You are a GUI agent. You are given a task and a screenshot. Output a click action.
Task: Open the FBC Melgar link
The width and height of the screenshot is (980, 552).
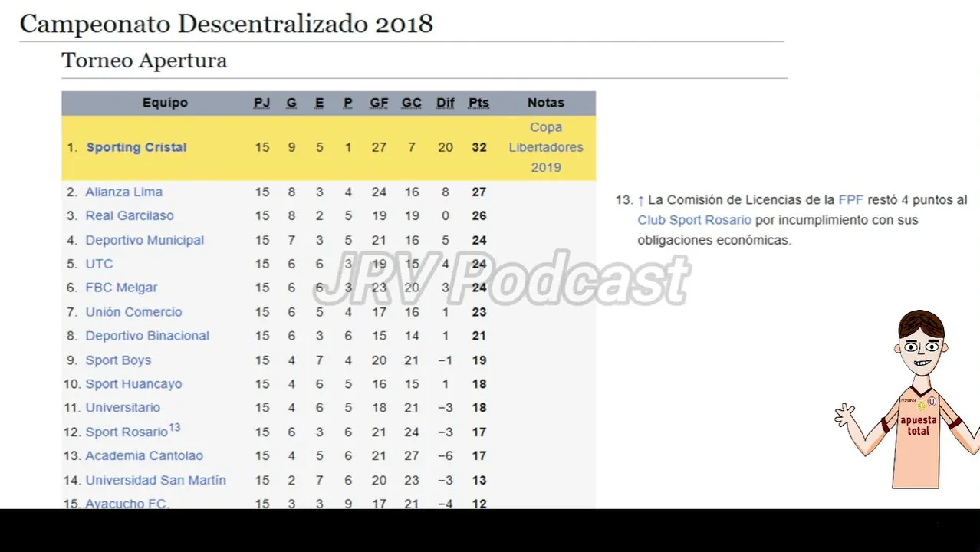tap(121, 287)
